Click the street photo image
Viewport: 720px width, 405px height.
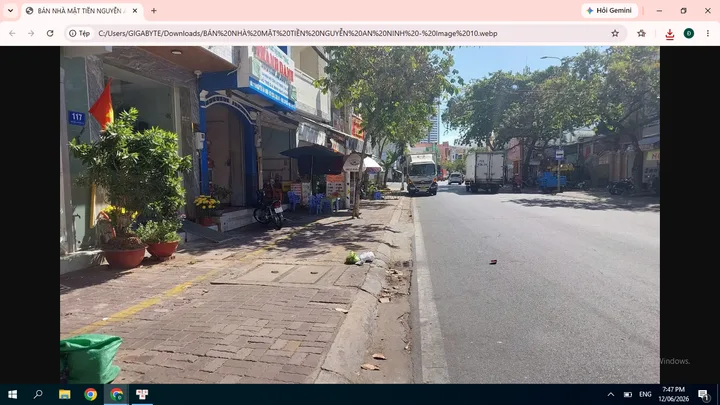pyautogui.click(x=360, y=214)
